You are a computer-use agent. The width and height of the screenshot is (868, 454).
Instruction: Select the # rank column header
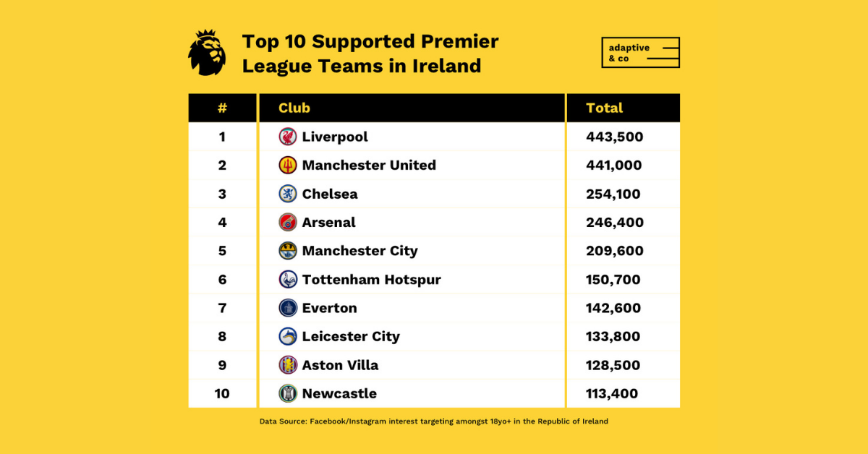222,108
